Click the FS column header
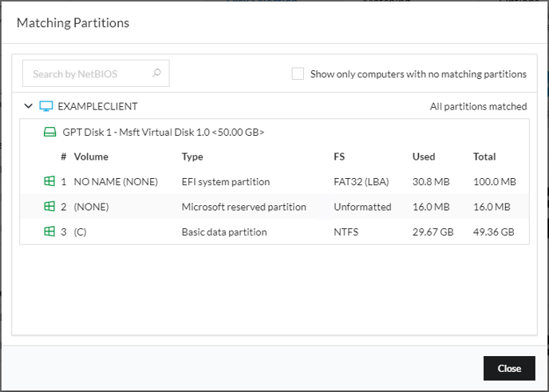The image size is (549, 392). (339, 156)
